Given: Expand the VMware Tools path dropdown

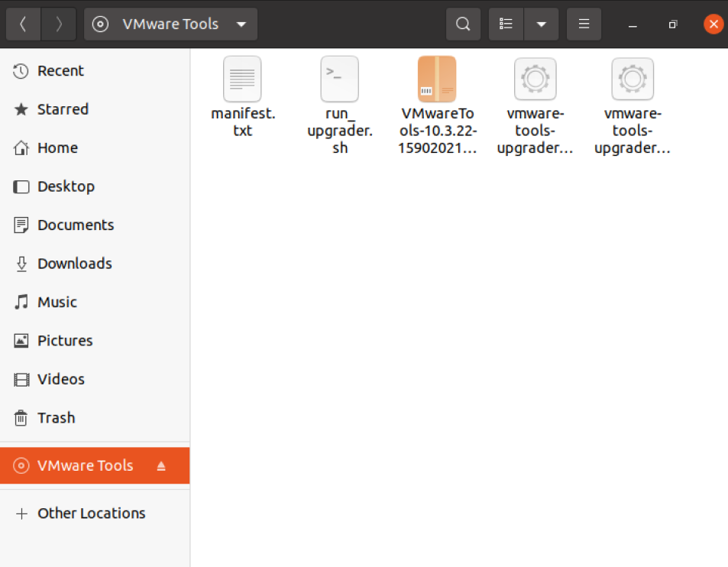Looking at the screenshot, I should coord(241,24).
